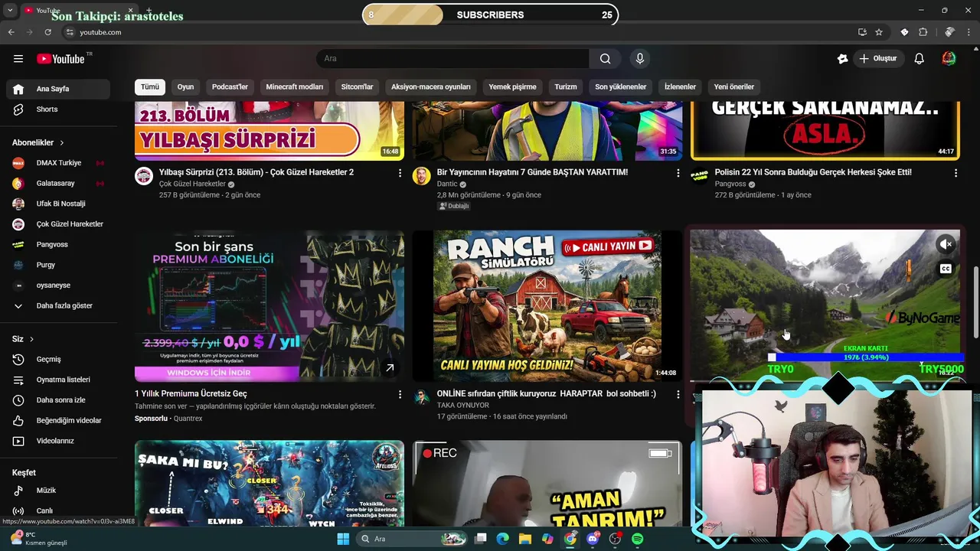Open Bir Yayıncının Hayatını 7 Günde title
The width and height of the screenshot is (980, 551).
pos(532,173)
